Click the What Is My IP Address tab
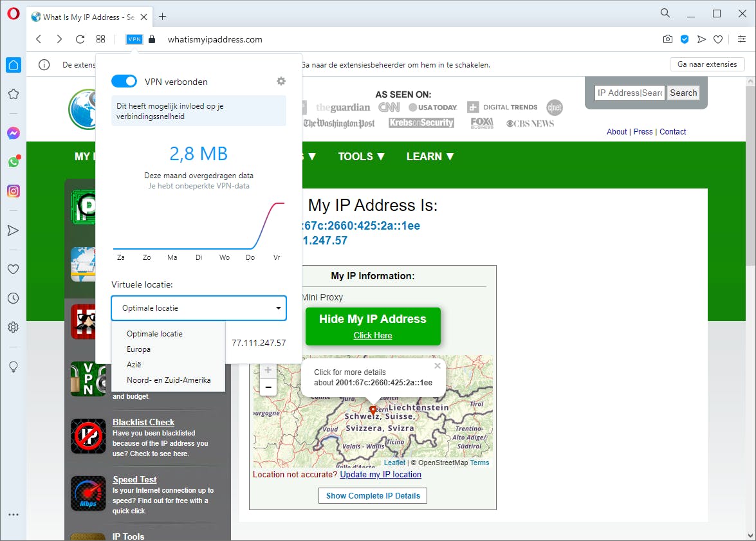756x541 pixels. [89, 17]
